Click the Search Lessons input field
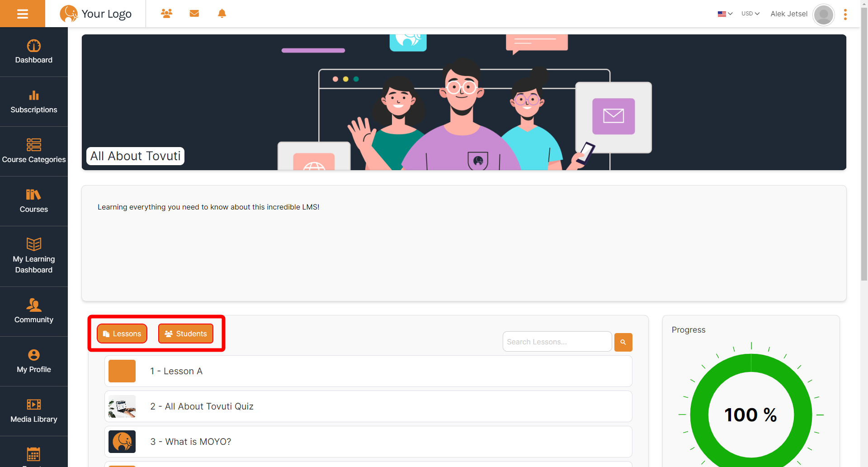Viewport: 868px width, 467px height. coord(557,342)
